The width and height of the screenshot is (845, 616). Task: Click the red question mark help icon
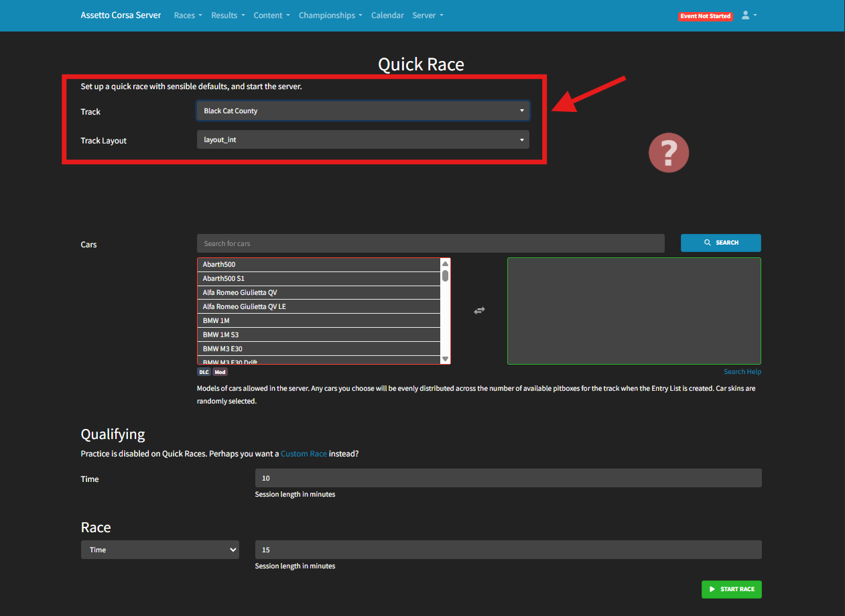[668, 153]
